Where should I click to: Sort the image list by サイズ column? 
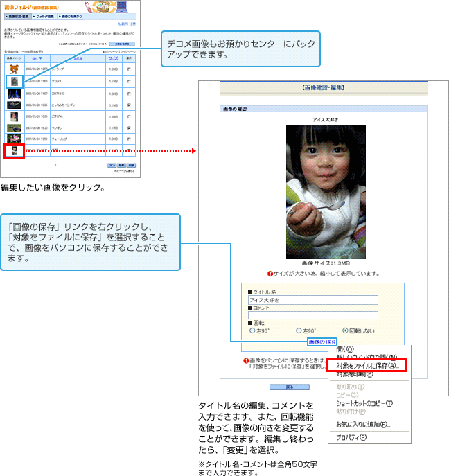click(114, 58)
